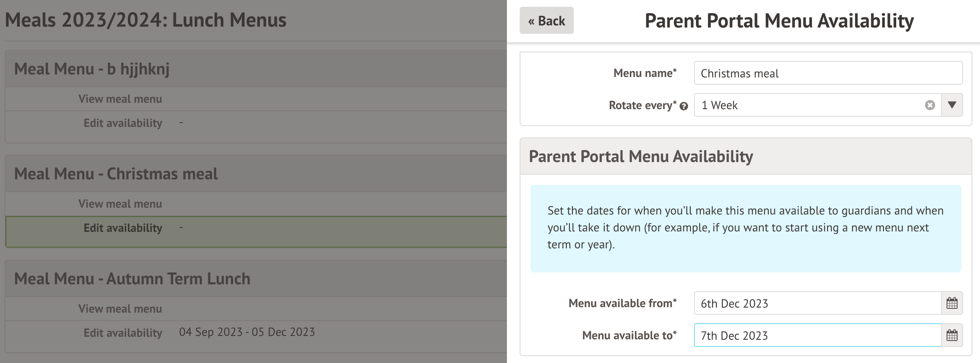Expand the Rotate every dropdown arrow
980x363 pixels.
[952, 105]
